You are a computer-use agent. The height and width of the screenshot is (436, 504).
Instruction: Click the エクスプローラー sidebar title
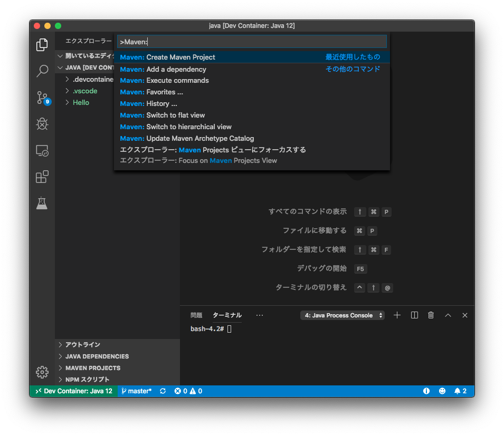(88, 41)
